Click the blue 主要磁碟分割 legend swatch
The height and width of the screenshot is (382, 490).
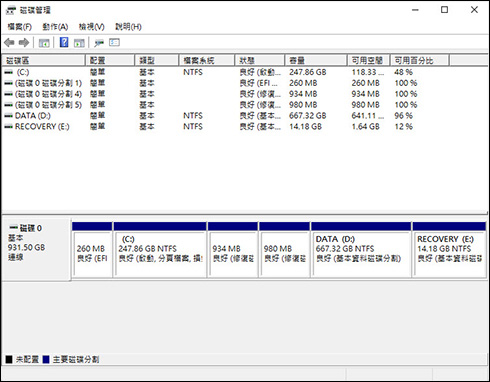(46, 359)
